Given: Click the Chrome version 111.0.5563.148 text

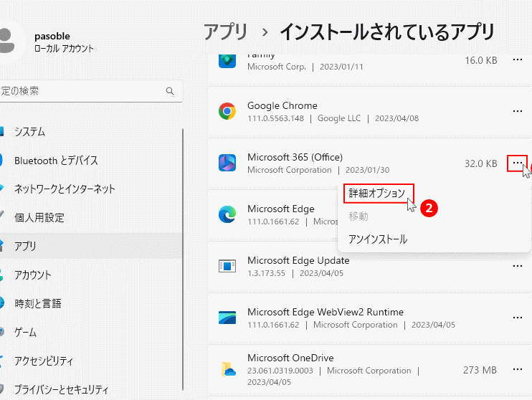Looking at the screenshot, I should click(x=275, y=118).
